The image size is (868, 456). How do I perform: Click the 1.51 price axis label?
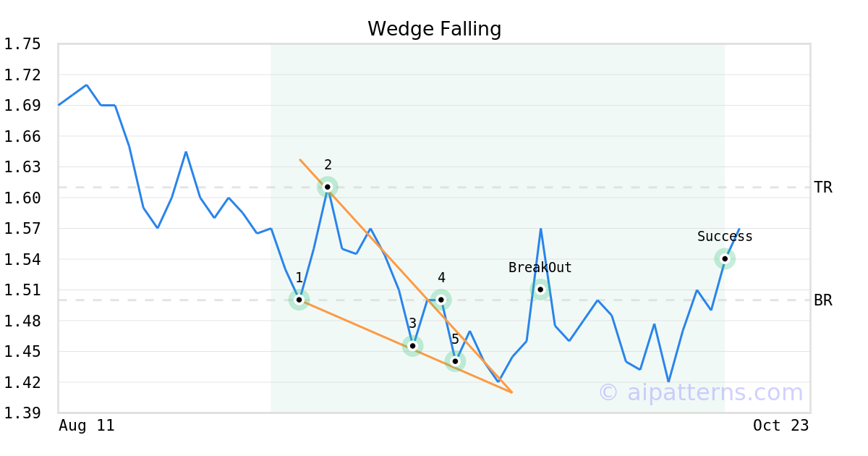(22, 290)
